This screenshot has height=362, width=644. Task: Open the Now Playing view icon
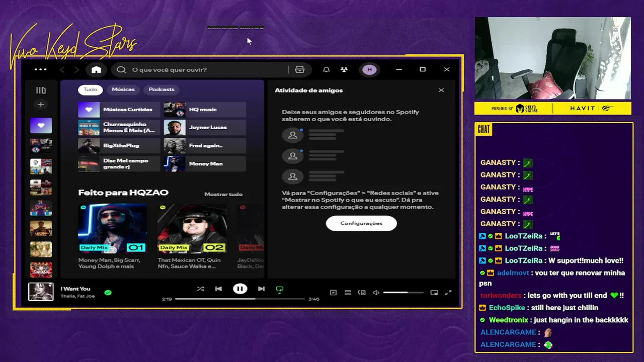coord(333,293)
